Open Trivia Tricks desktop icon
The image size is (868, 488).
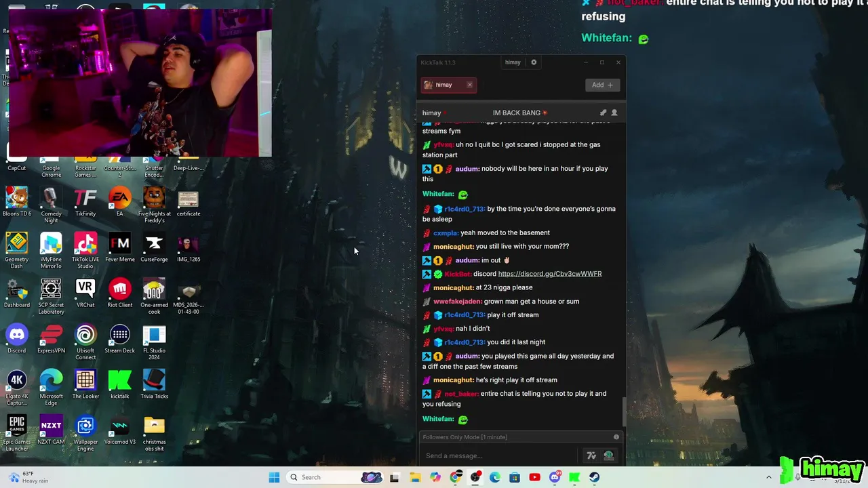(x=154, y=384)
